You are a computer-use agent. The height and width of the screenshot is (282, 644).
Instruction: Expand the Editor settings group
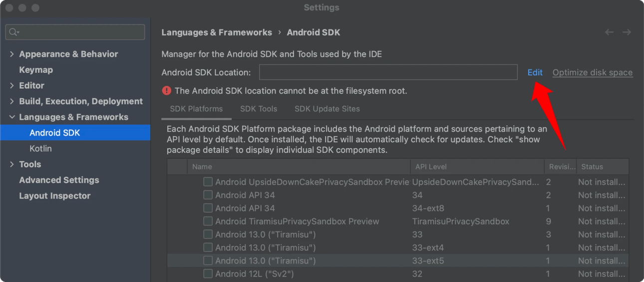click(12, 85)
